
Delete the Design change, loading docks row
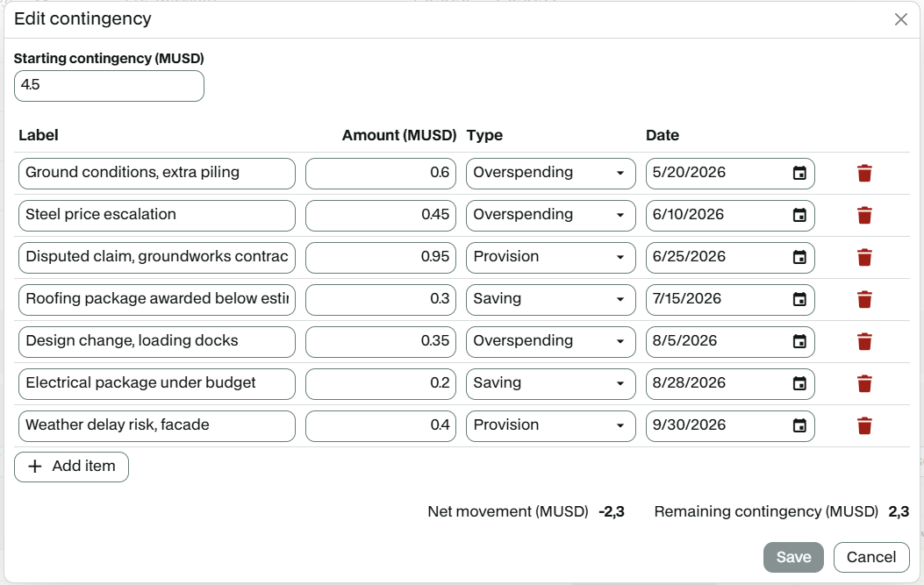pyautogui.click(x=864, y=342)
